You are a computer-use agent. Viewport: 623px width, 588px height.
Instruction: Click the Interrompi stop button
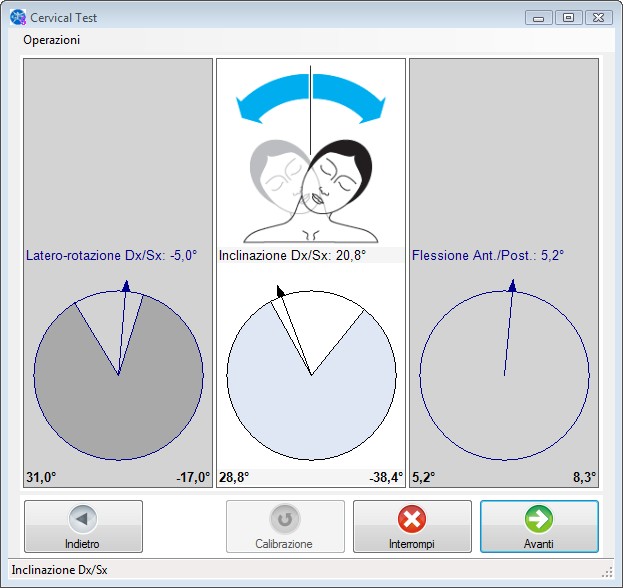412,526
